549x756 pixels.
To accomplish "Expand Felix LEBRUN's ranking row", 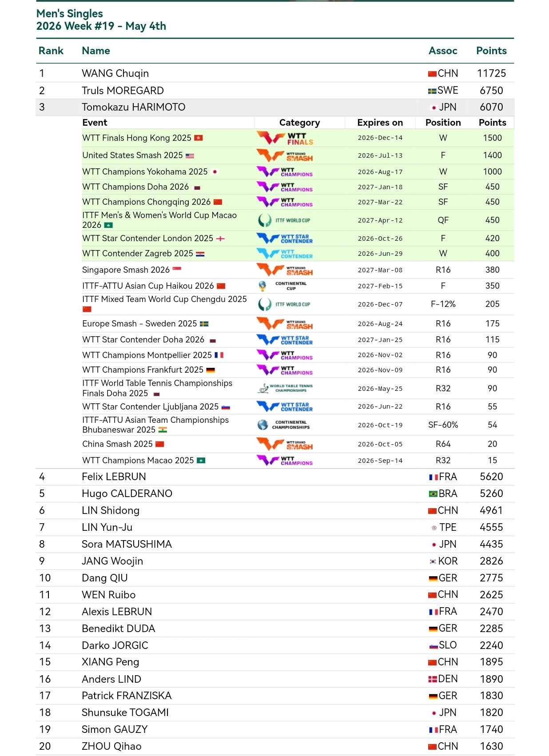I will point(275,477).
